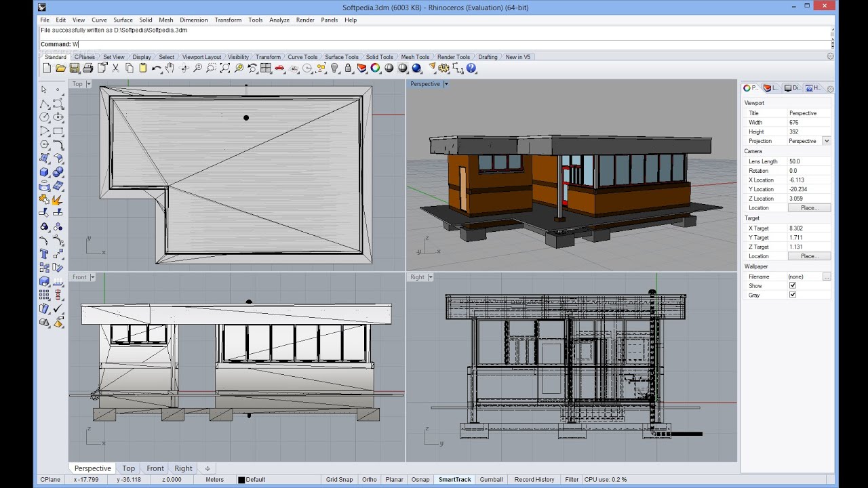
Task: Switch to the Surface Tools toolbar tab
Action: click(341, 57)
